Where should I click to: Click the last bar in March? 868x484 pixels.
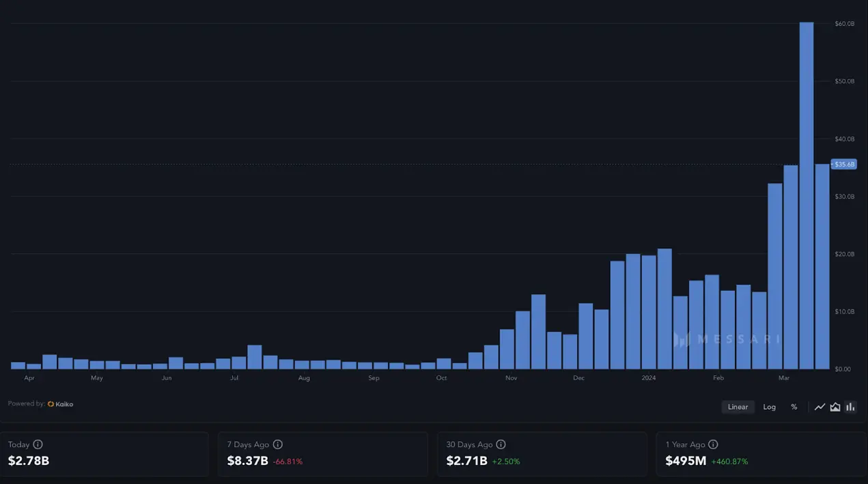click(x=822, y=266)
